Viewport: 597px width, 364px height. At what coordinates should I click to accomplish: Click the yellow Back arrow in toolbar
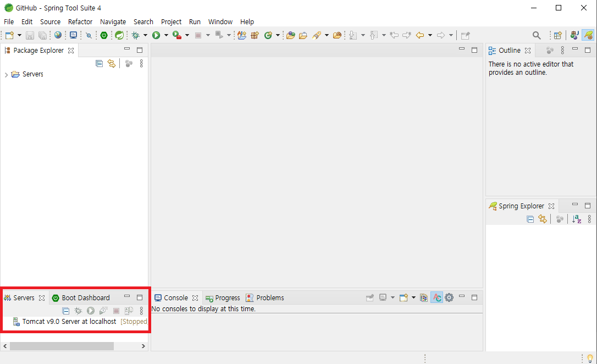[x=420, y=35]
